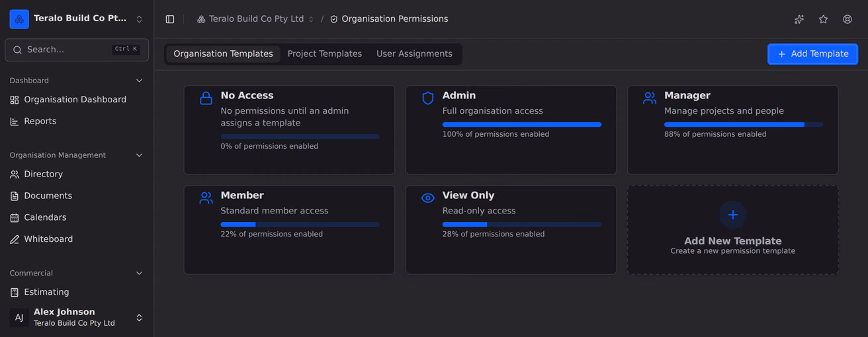
Task: Click the shield icon beside Organisation Permissions
Action: [x=334, y=19]
